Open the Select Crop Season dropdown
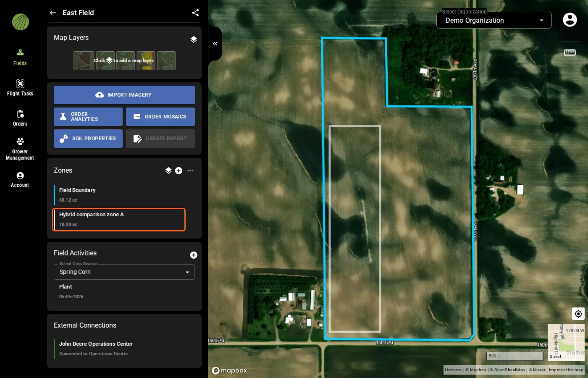 coord(124,272)
